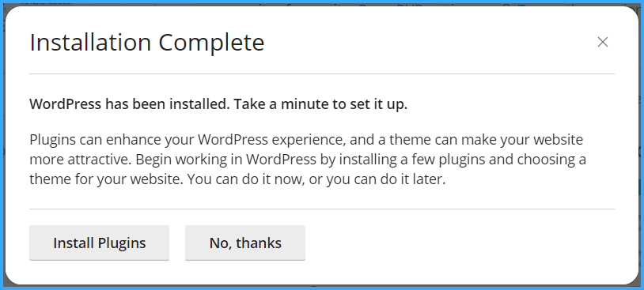Click the word 'Complete' in the title
The height and width of the screenshot is (290, 644).
tap(211, 43)
